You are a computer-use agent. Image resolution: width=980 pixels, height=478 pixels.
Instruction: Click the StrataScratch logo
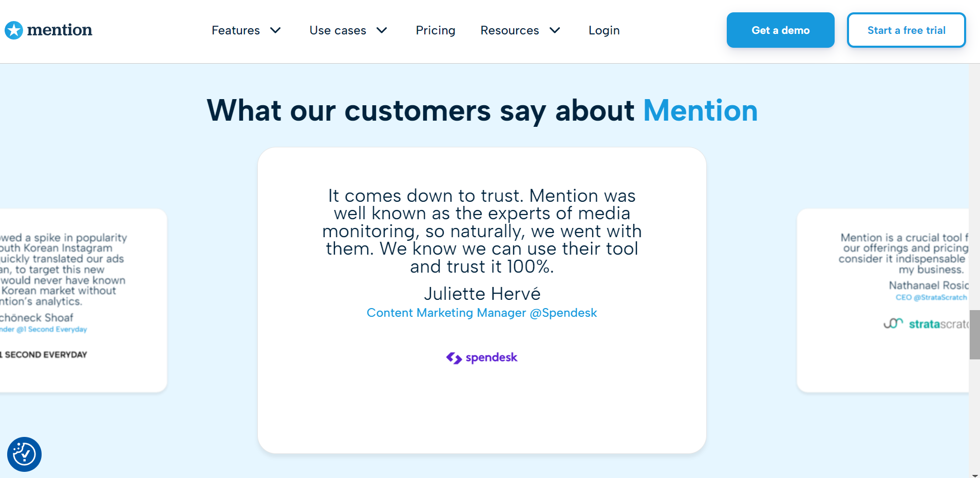(926, 324)
